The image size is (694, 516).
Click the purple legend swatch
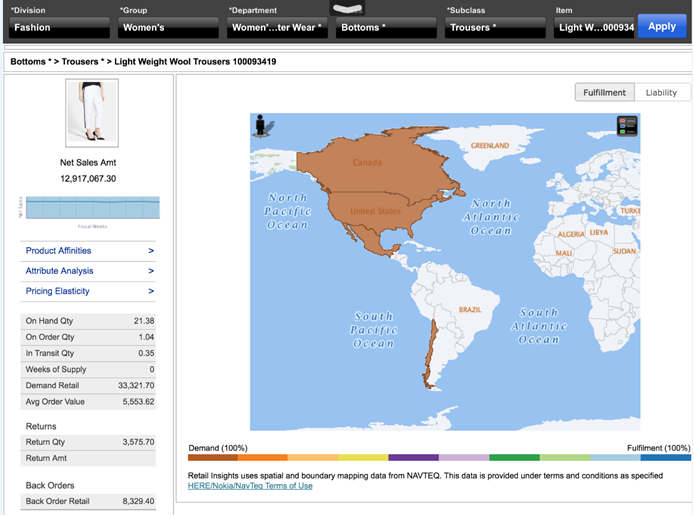[x=413, y=458]
